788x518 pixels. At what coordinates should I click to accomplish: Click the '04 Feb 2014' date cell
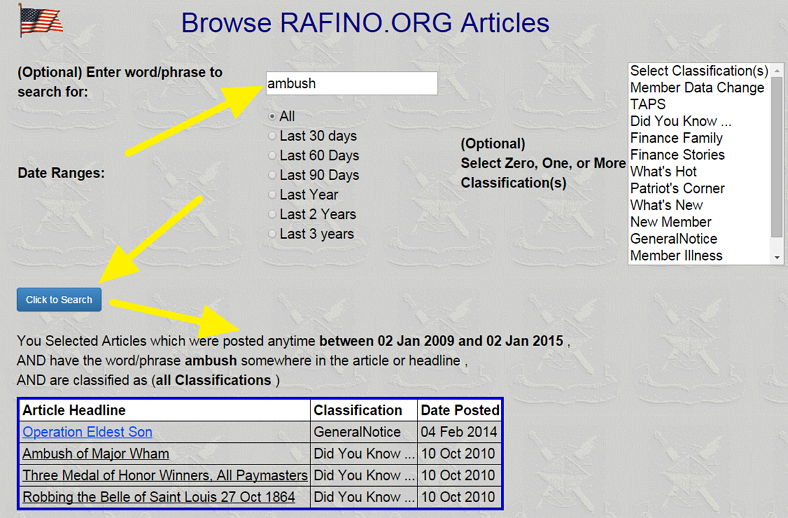click(459, 432)
